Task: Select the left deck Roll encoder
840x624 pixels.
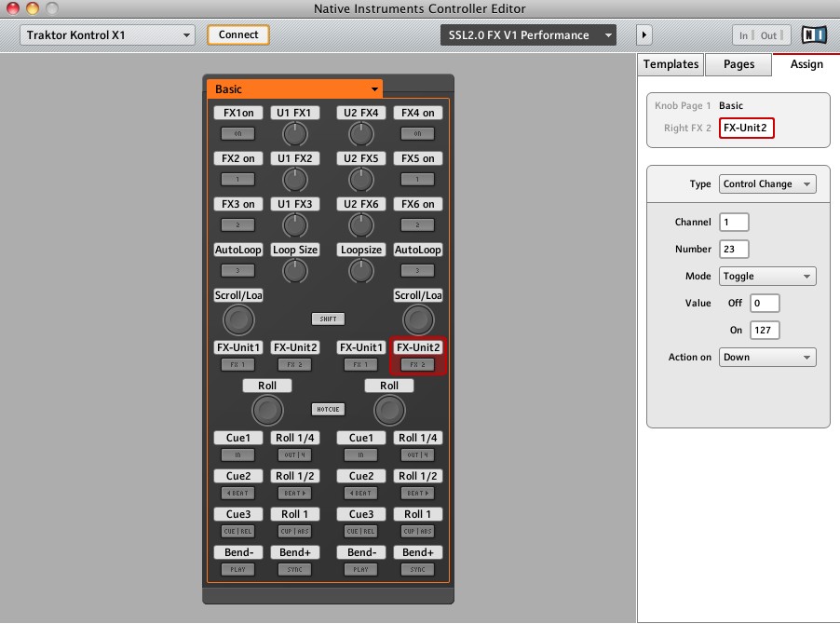Action: point(267,410)
